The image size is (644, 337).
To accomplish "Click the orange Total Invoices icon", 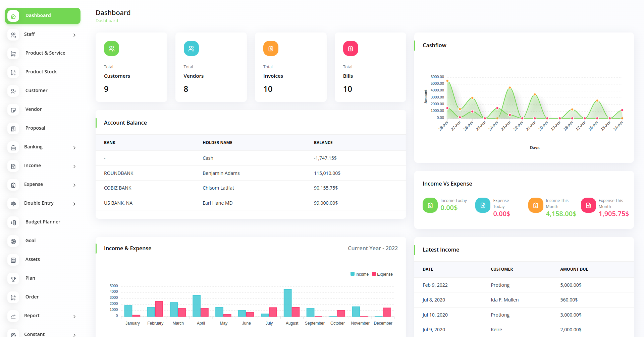I will click(271, 49).
